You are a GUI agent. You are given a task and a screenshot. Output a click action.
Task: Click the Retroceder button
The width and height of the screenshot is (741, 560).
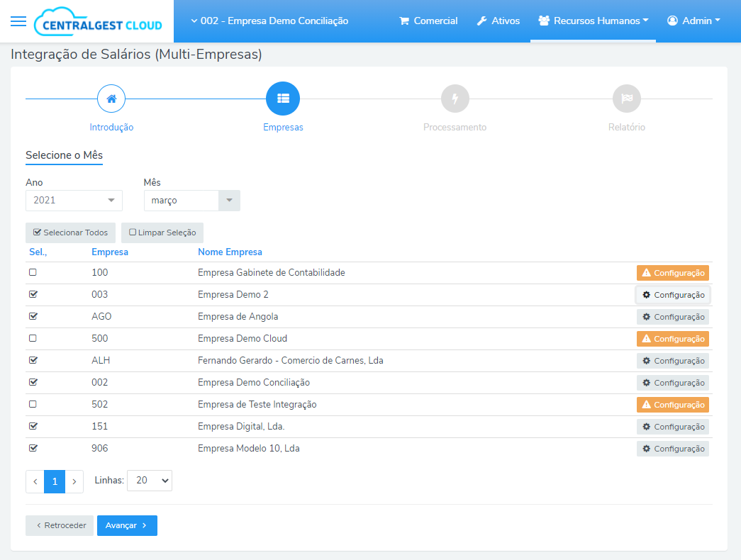[x=60, y=525]
